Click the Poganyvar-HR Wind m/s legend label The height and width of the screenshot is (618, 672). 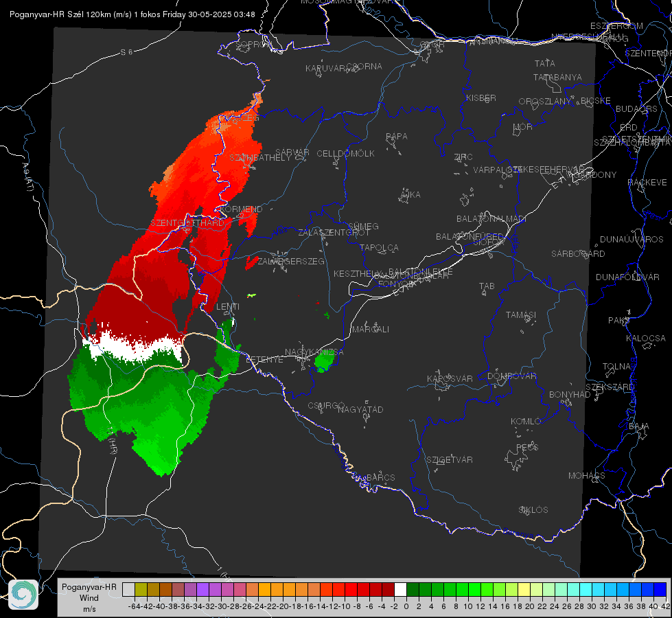[x=89, y=598]
